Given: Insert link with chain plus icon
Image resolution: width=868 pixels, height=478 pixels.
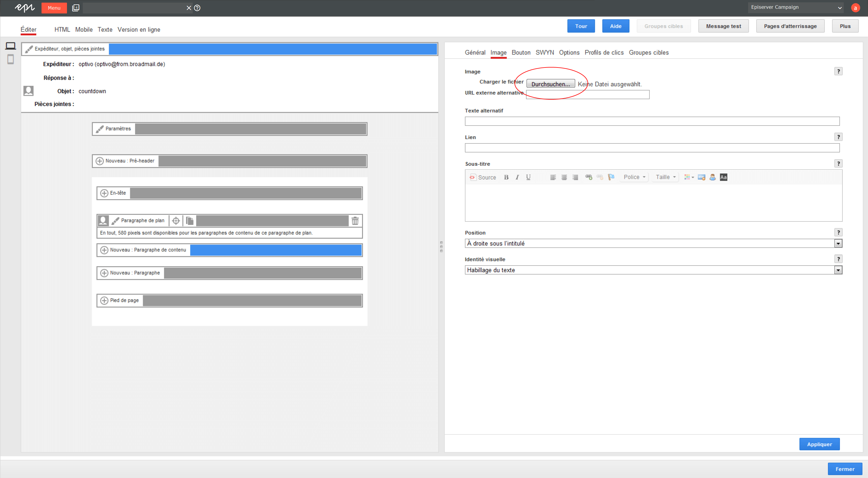Looking at the screenshot, I should (589, 177).
